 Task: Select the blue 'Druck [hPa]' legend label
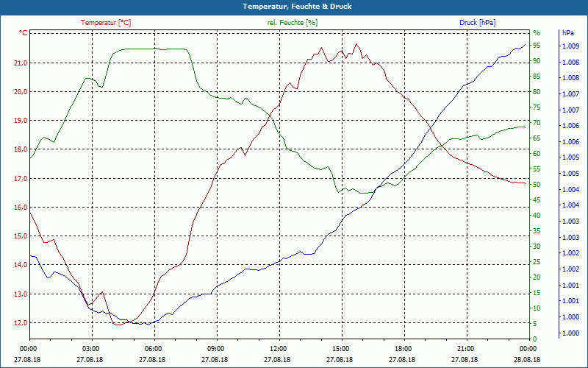point(477,23)
